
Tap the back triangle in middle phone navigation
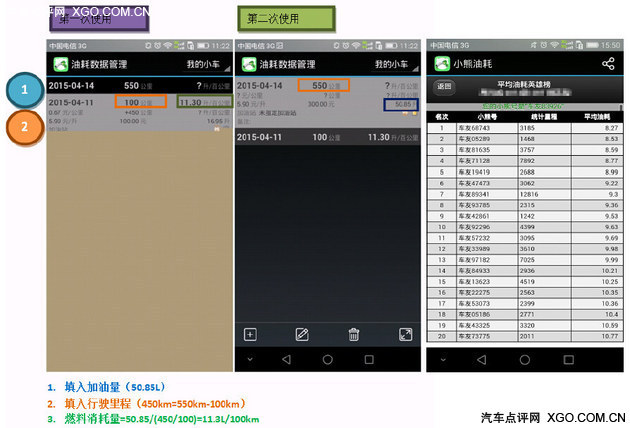pos(286,359)
